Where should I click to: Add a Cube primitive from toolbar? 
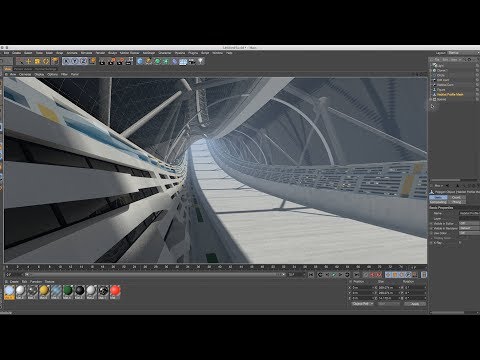point(140,61)
